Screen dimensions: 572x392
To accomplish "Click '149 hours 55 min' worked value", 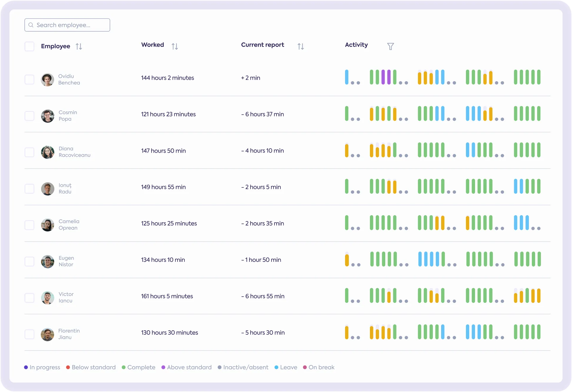I will pyautogui.click(x=163, y=187).
